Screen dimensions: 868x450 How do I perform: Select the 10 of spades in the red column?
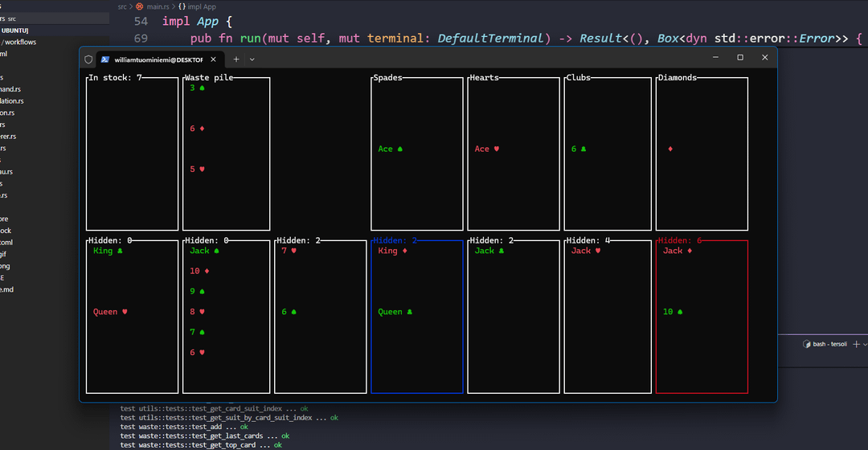(x=673, y=312)
